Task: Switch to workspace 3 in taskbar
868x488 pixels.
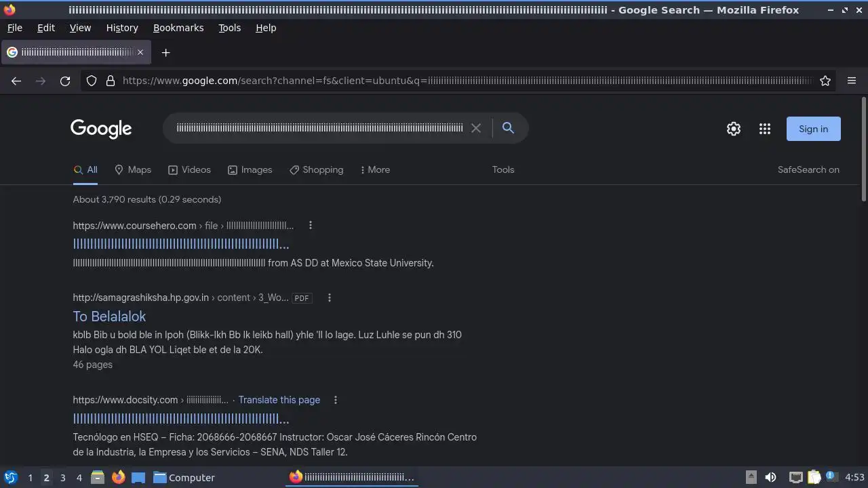Action: click(62, 478)
